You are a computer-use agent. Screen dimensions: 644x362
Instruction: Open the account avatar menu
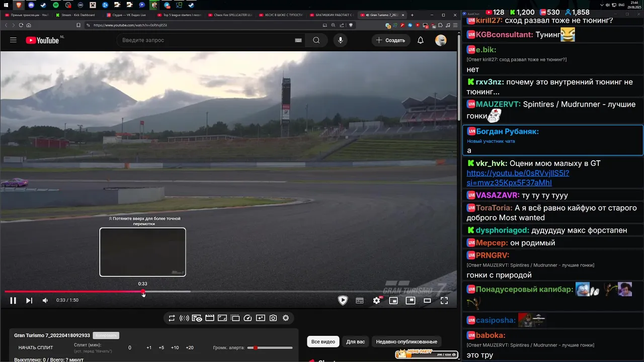tap(441, 40)
